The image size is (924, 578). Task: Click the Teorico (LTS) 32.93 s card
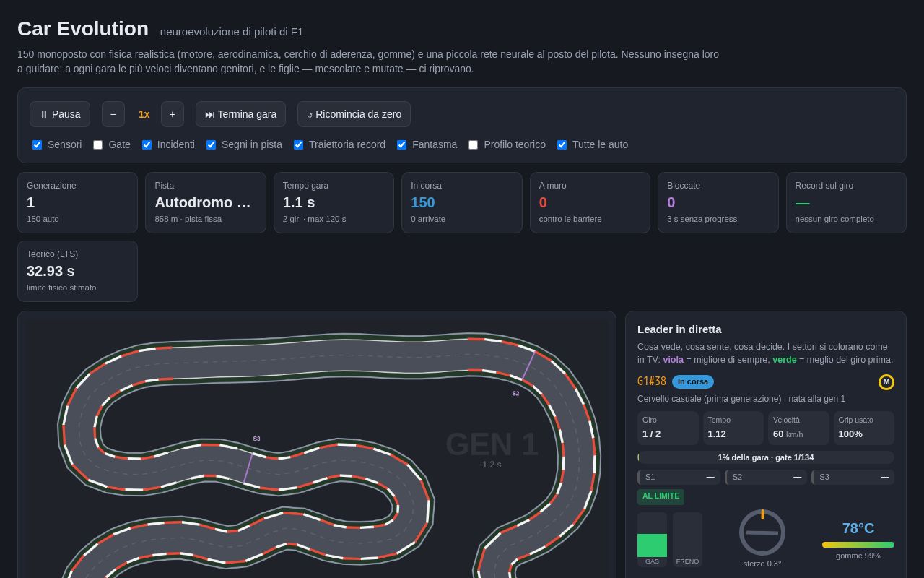[x=78, y=271]
